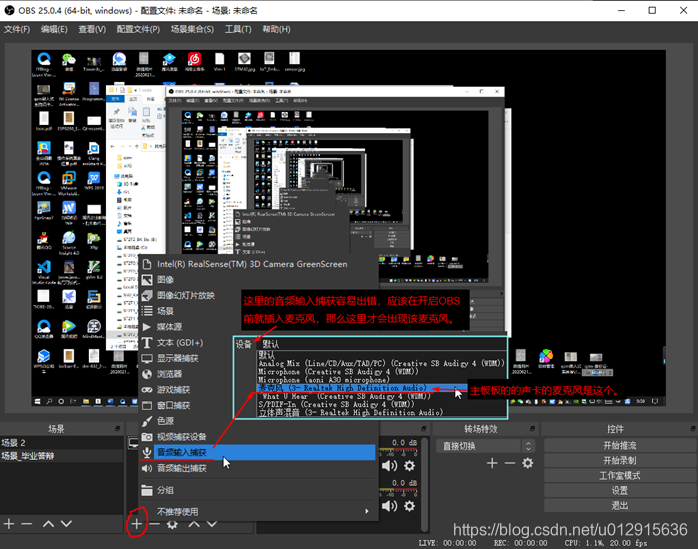Image resolution: width=698 pixels, height=549 pixels.
Task: Open the 配置文件(P) menu
Action: pyautogui.click(x=138, y=29)
